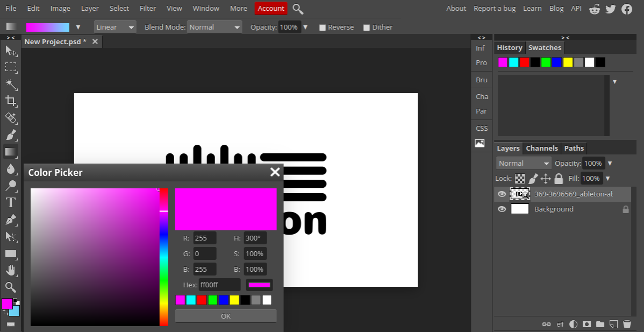Lock image pixels brush icon

click(x=533, y=178)
